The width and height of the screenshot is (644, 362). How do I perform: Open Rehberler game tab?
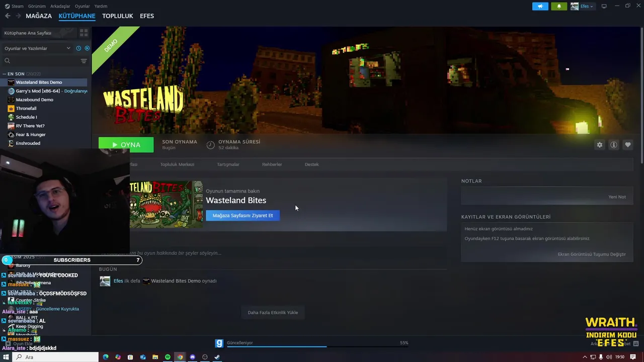click(x=272, y=164)
